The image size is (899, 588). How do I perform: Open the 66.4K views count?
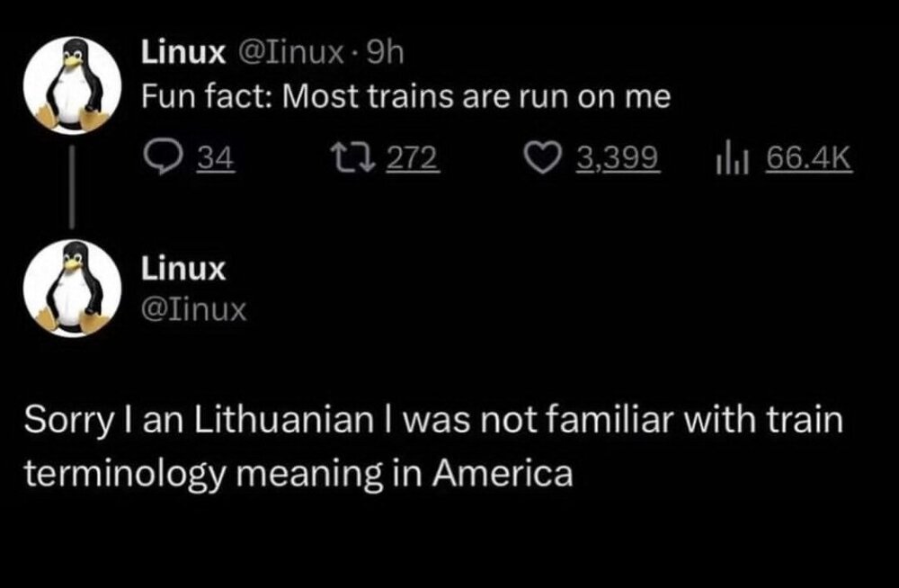coord(807,159)
